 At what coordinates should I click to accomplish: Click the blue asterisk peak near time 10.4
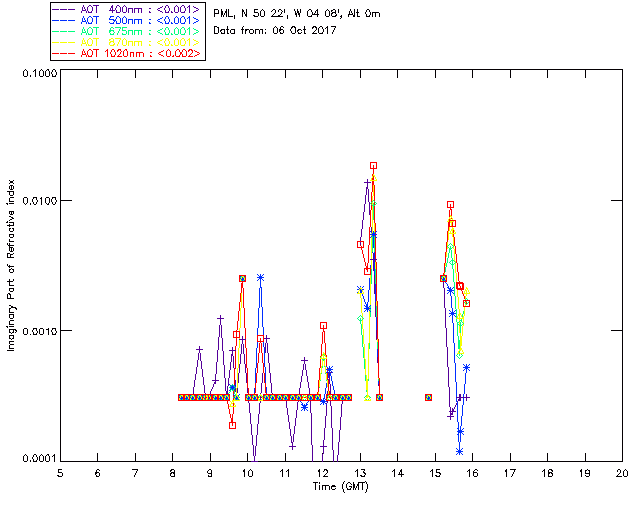[x=260, y=278]
